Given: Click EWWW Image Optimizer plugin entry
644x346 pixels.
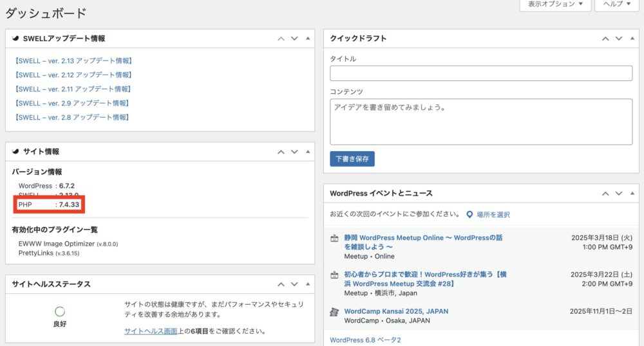Looking at the screenshot, I should click(68, 244).
